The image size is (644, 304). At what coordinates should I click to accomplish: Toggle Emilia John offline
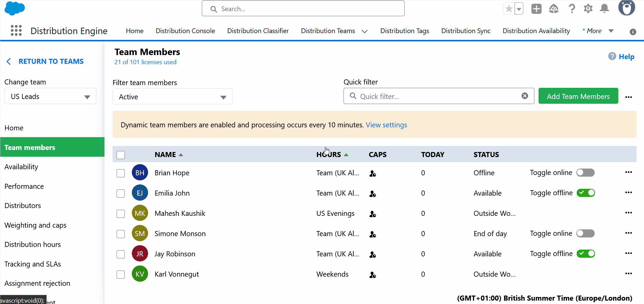coord(586,193)
